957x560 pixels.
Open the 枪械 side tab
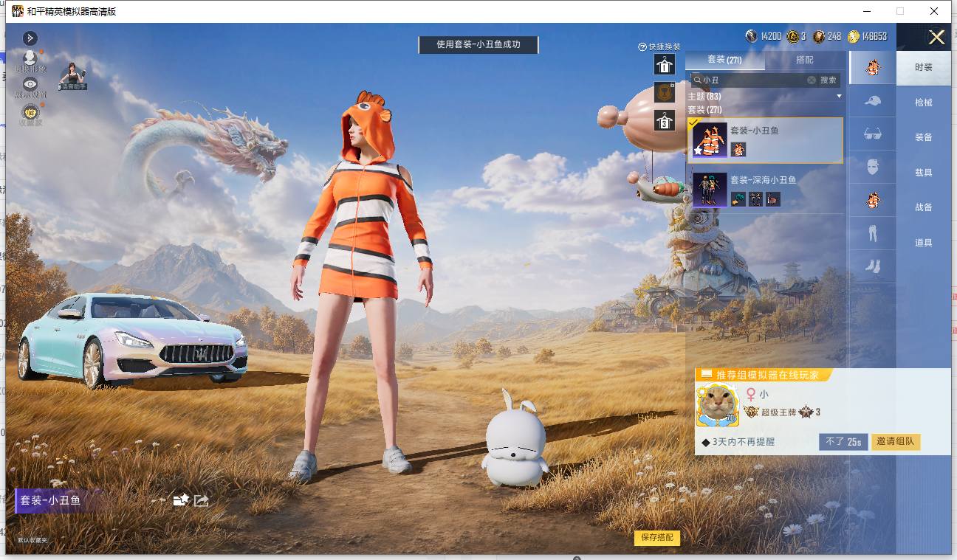[x=924, y=102]
